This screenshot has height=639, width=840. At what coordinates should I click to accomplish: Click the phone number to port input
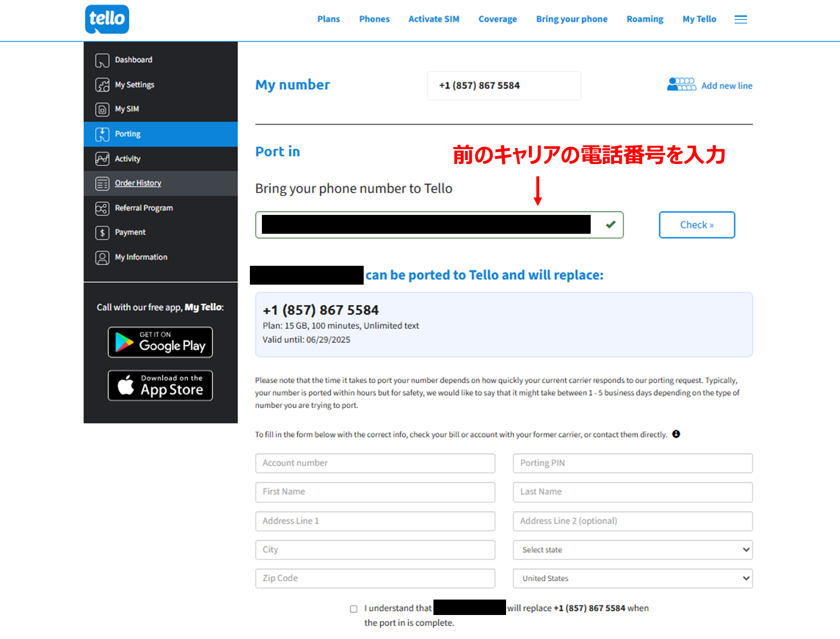click(x=439, y=225)
